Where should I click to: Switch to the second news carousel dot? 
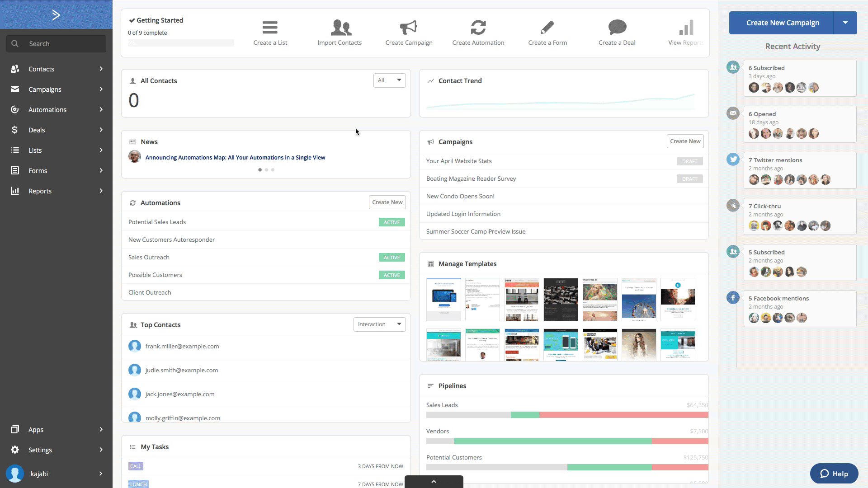(266, 170)
